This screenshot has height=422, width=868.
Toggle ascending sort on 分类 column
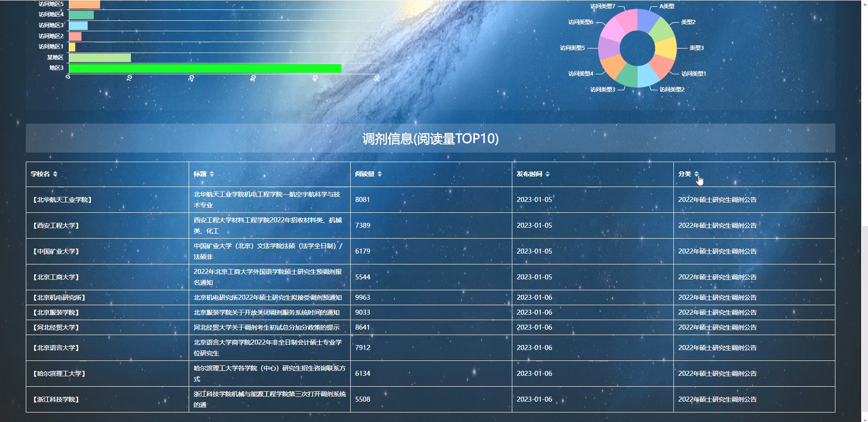[x=696, y=172]
